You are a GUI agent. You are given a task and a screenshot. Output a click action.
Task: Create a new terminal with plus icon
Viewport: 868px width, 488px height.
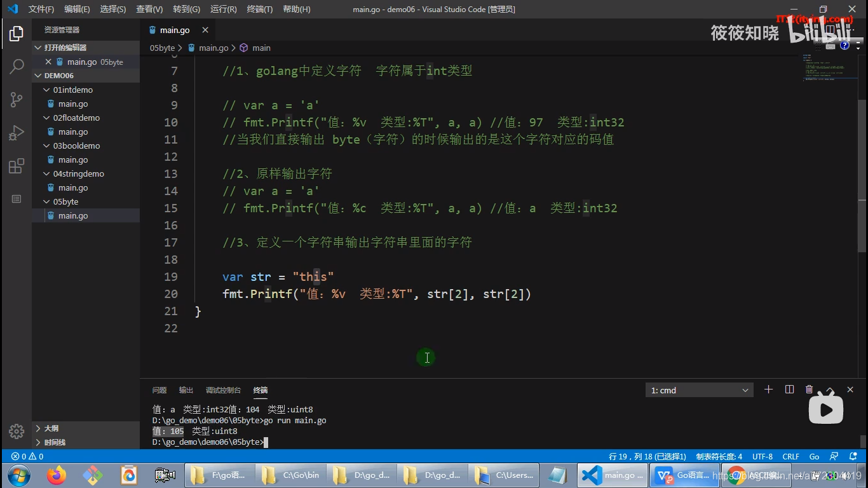[768, 390]
